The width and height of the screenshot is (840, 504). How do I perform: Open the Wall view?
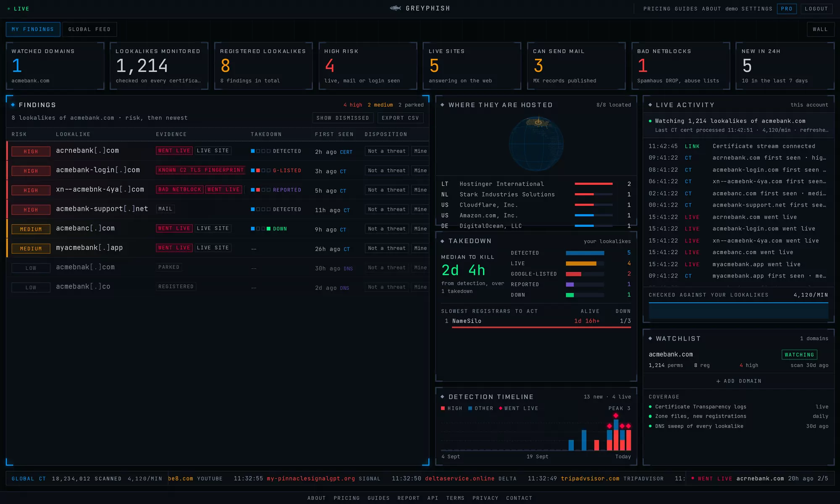pos(820,29)
